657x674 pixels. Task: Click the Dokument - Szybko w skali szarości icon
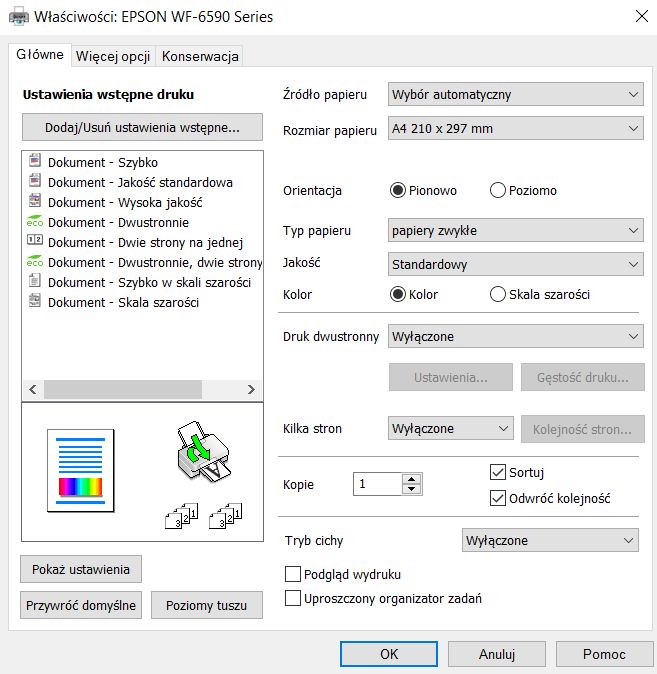point(35,280)
